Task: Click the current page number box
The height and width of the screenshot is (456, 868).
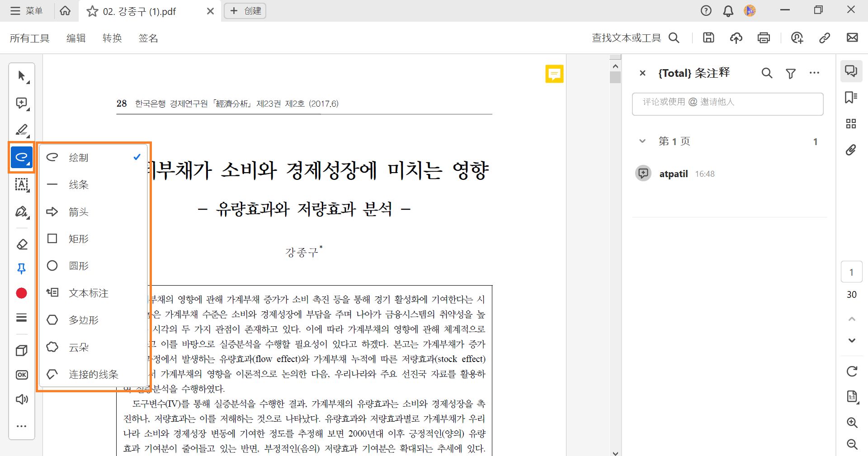Action: click(851, 272)
